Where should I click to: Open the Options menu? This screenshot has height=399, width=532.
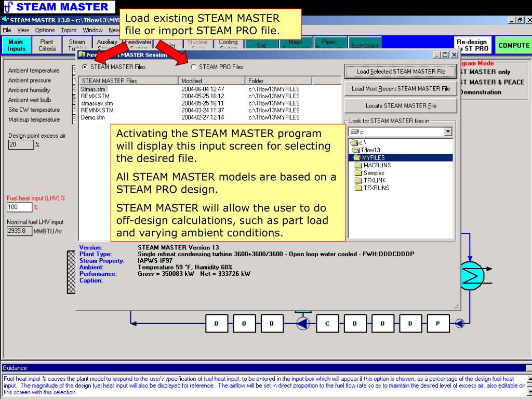tap(45, 30)
